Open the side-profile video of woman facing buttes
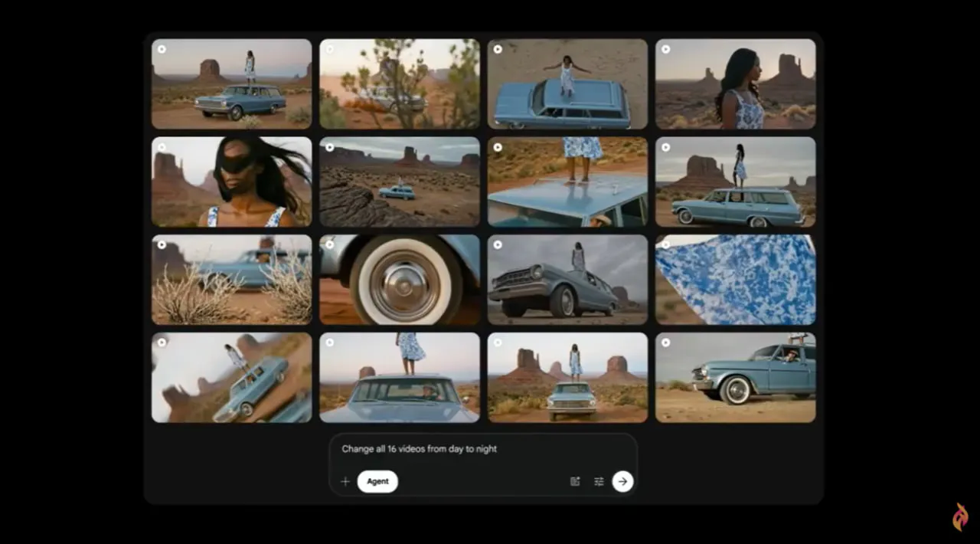This screenshot has width=980, height=544. [736, 84]
